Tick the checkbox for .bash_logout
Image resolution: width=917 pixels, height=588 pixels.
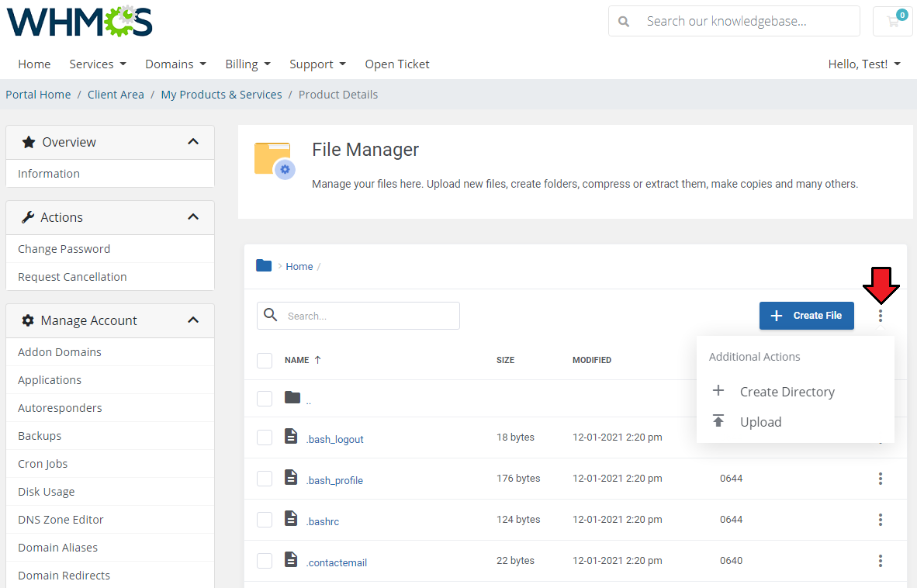(x=265, y=438)
